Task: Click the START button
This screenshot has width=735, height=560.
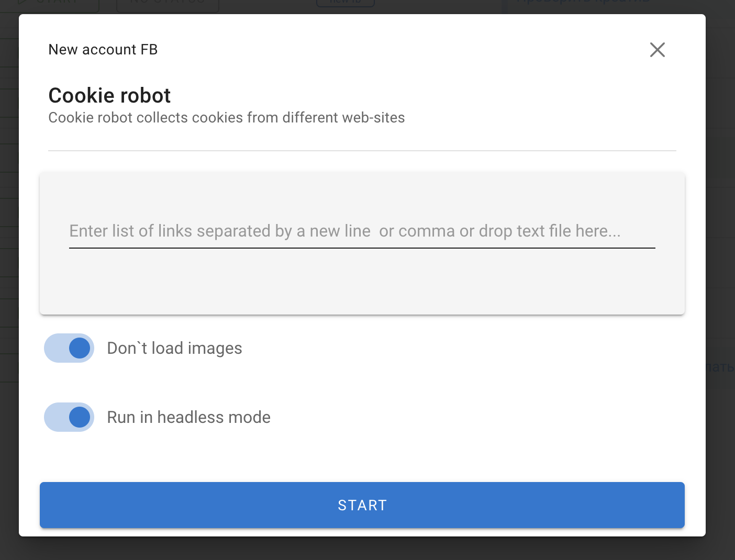Action: point(362,505)
